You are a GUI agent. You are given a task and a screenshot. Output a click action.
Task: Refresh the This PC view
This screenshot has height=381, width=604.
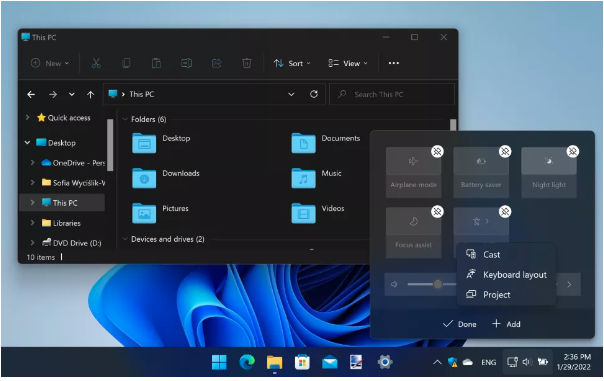pyautogui.click(x=314, y=94)
